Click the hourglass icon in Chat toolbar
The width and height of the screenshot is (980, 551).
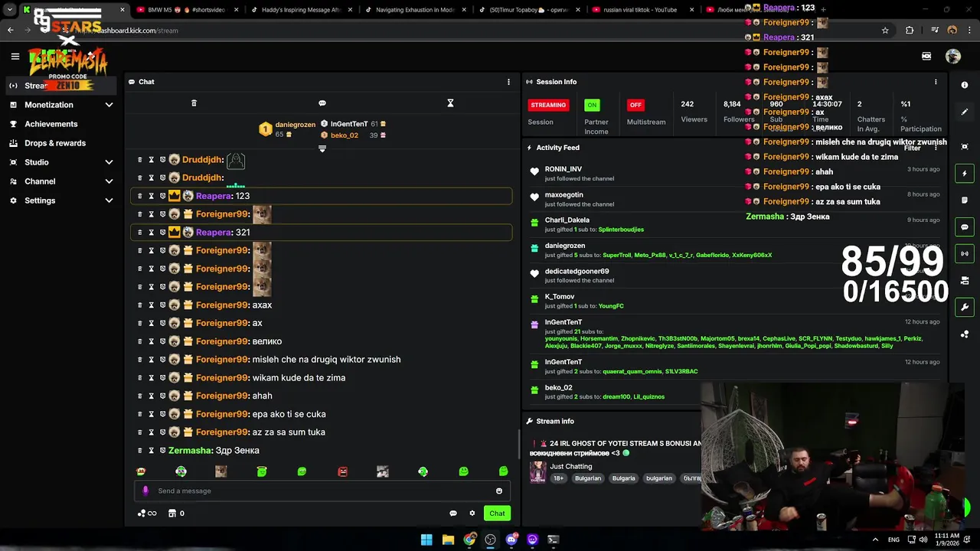coord(450,103)
